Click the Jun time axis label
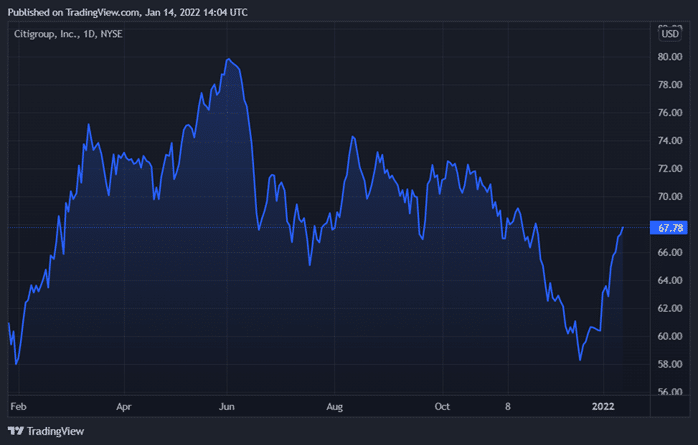 pyautogui.click(x=227, y=406)
